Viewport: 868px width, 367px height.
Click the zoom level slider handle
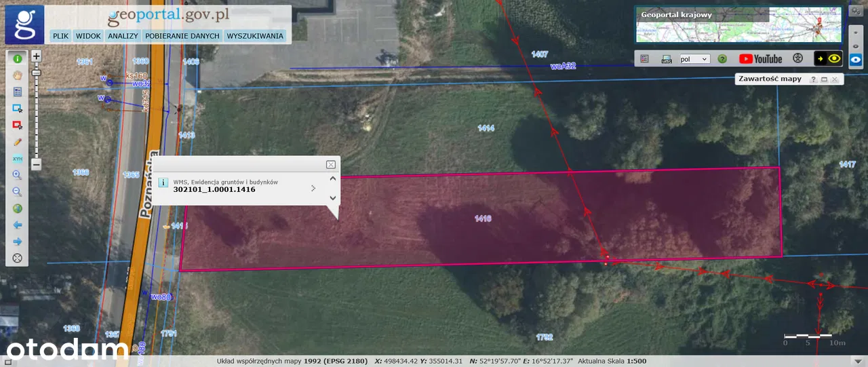(37, 72)
